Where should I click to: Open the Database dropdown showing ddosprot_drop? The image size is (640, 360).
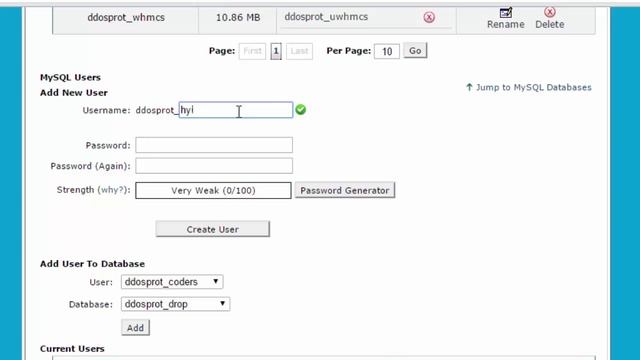(x=176, y=304)
